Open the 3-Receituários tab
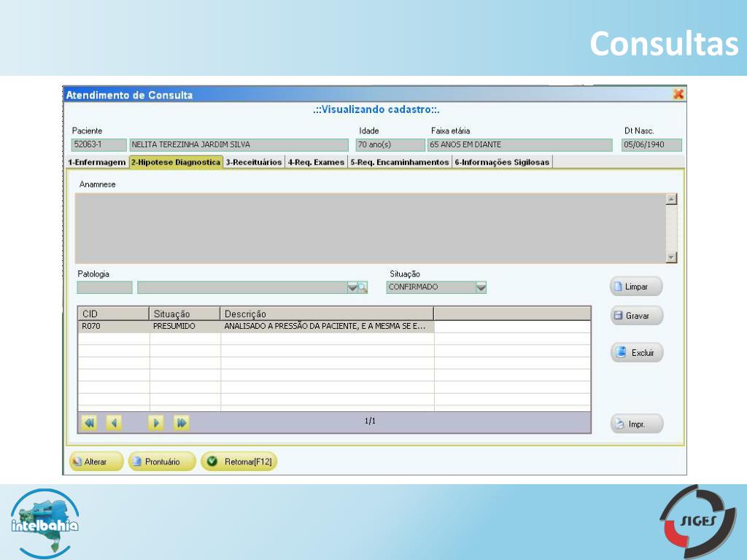 point(254,162)
